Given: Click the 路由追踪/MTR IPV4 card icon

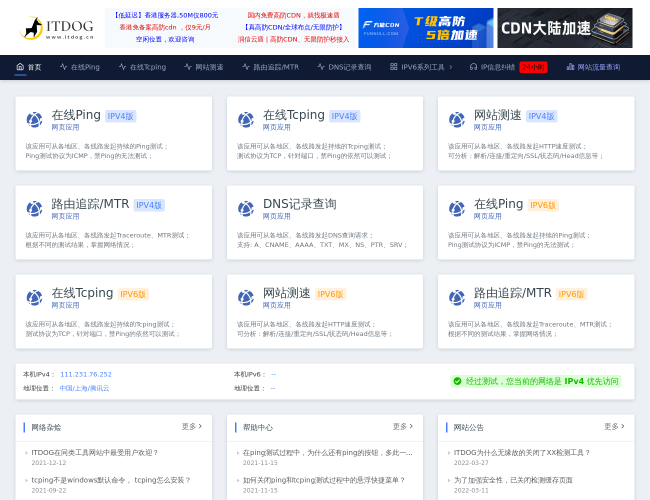Looking at the screenshot, I should click(35, 209).
